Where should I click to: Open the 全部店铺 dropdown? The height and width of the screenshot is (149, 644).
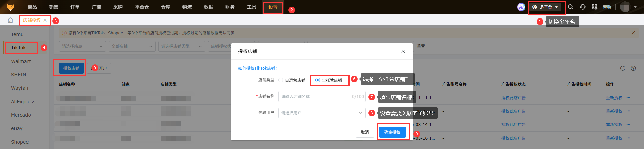coord(132,46)
